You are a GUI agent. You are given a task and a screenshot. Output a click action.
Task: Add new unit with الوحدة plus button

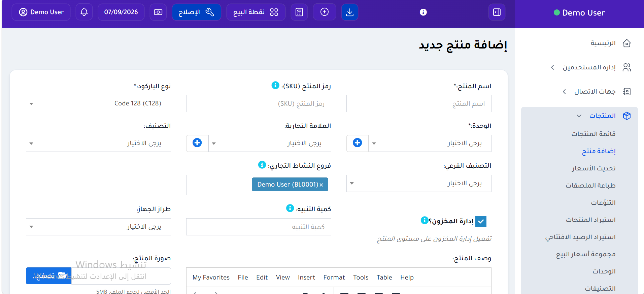[357, 143]
